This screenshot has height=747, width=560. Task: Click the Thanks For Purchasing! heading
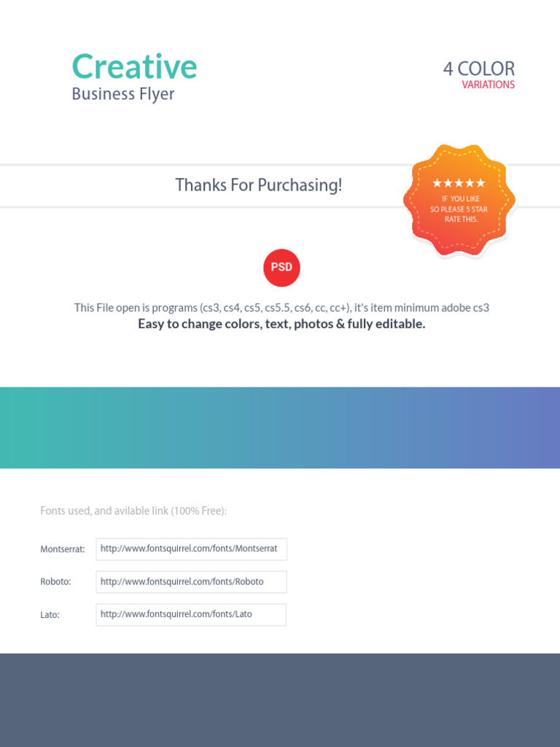click(x=258, y=185)
